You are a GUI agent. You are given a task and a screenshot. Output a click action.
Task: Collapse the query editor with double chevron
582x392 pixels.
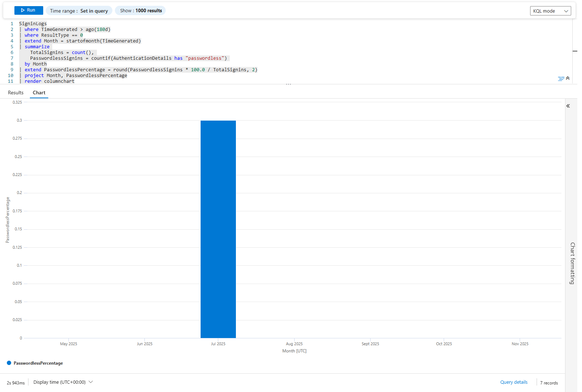click(x=568, y=78)
